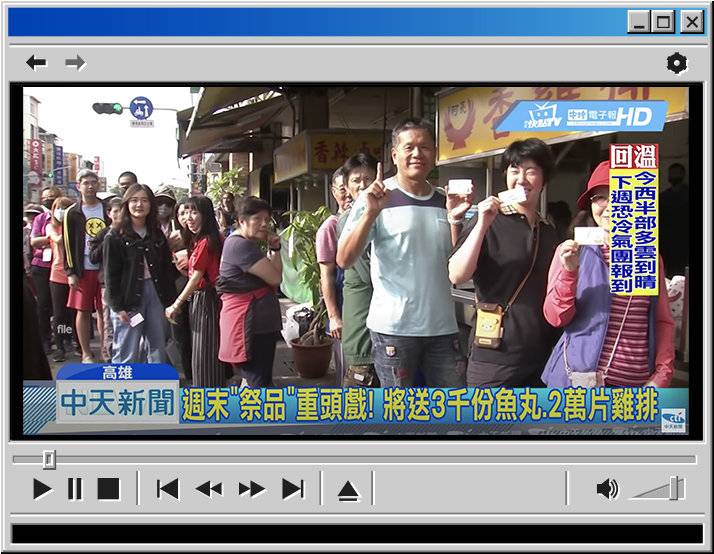The image size is (714, 554).
Task: Rewind the video
Action: point(209,489)
